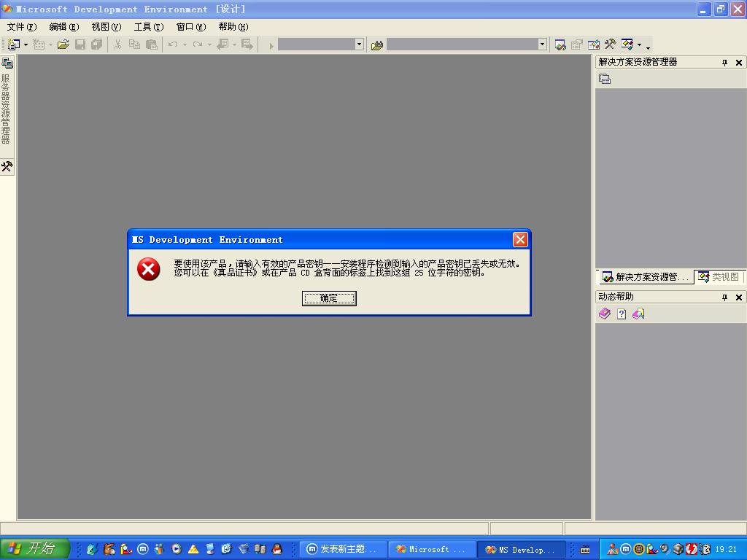The height and width of the screenshot is (560, 747).
Task: Open the Find combo box dropdown
Action: tap(542, 44)
